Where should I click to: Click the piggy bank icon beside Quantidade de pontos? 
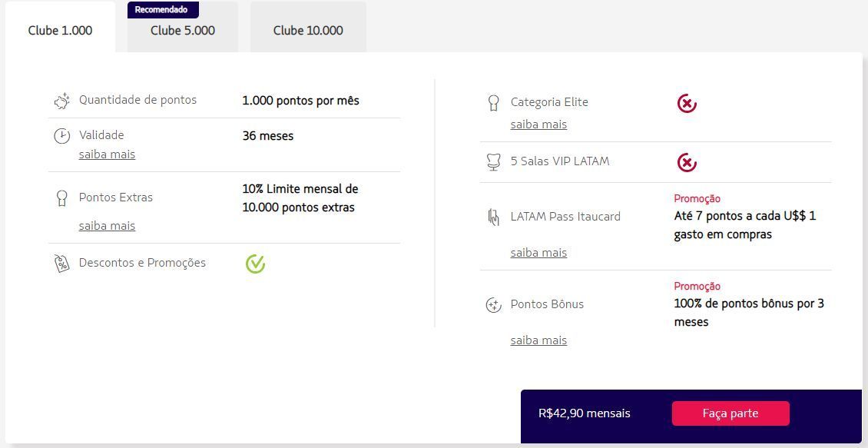[x=62, y=101]
